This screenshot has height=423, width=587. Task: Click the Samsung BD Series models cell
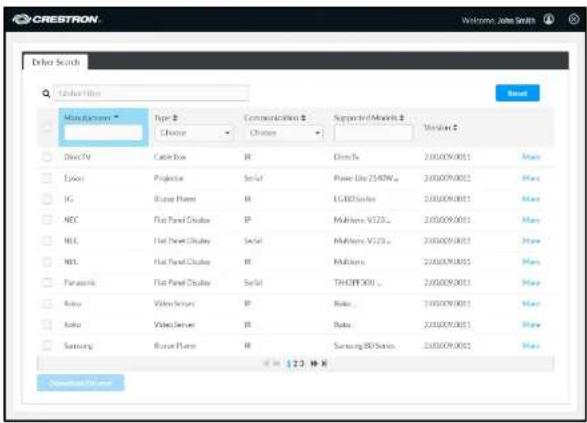click(x=364, y=346)
